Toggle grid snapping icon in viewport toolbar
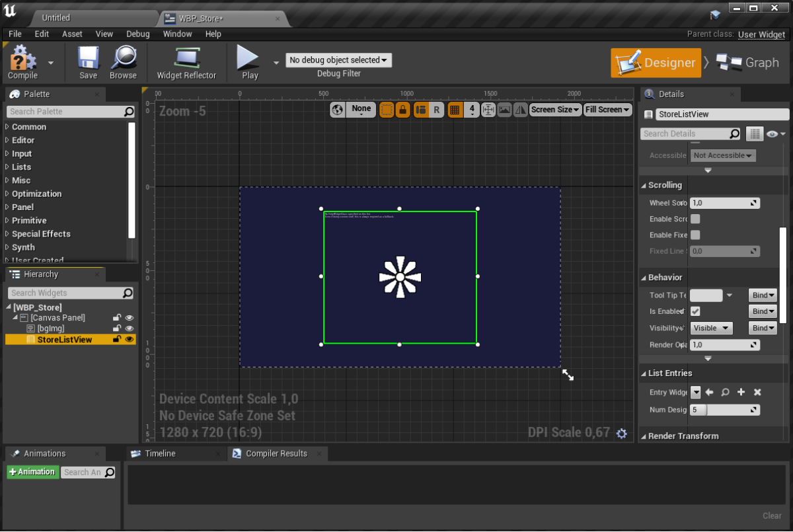Screen dimensions: 793x532 coord(455,110)
